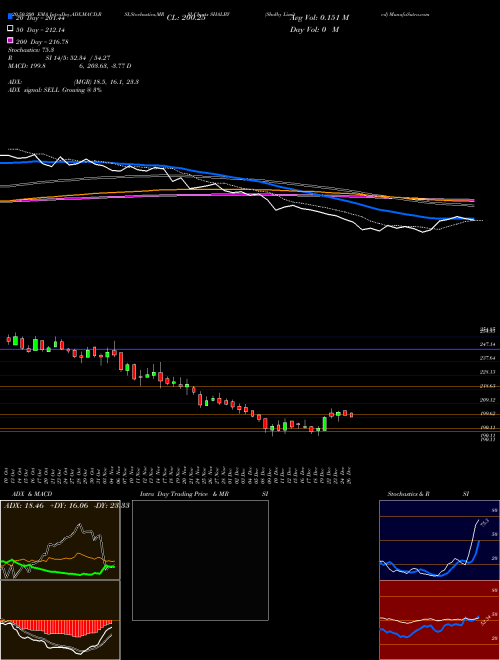Click the 'Stochastics: 75.3' readout
This screenshot has height=660, width=500.
click(30, 50)
